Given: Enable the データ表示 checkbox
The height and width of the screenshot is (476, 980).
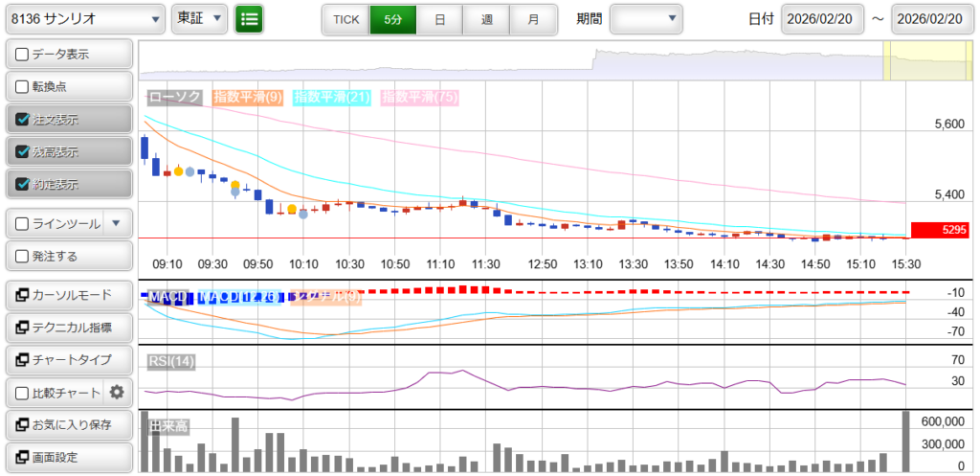Looking at the screenshot, I should tap(23, 55).
